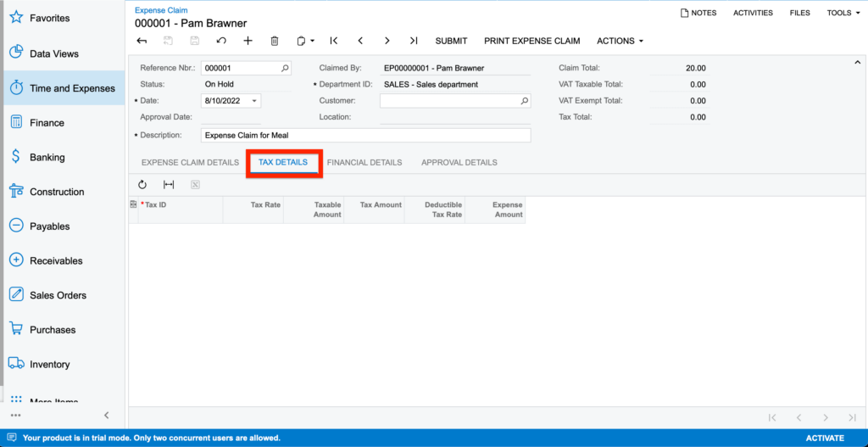The width and height of the screenshot is (868, 447).
Task: Click the Expense Claim breadcrumb link
Action: [161, 10]
